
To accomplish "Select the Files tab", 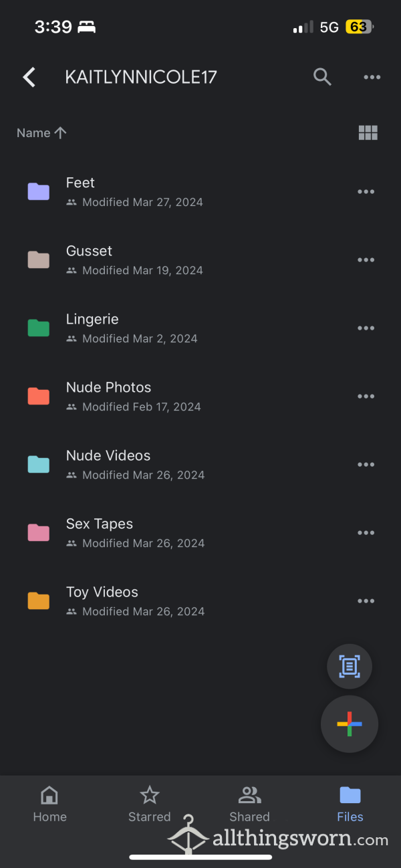I will (350, 804).
